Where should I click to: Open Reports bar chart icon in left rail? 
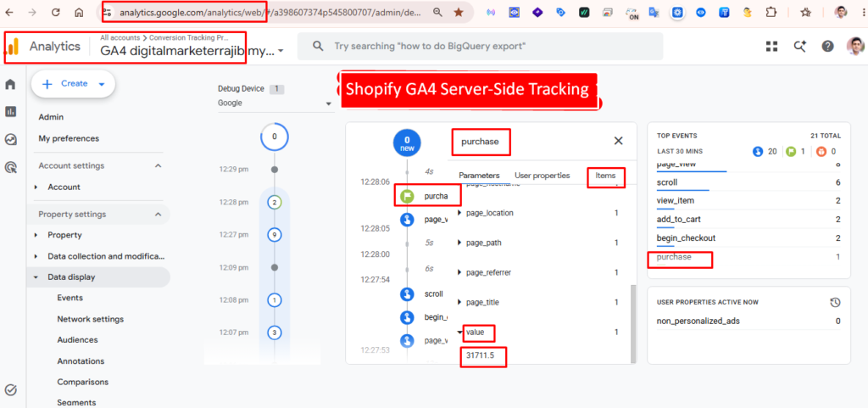[10, 112]
